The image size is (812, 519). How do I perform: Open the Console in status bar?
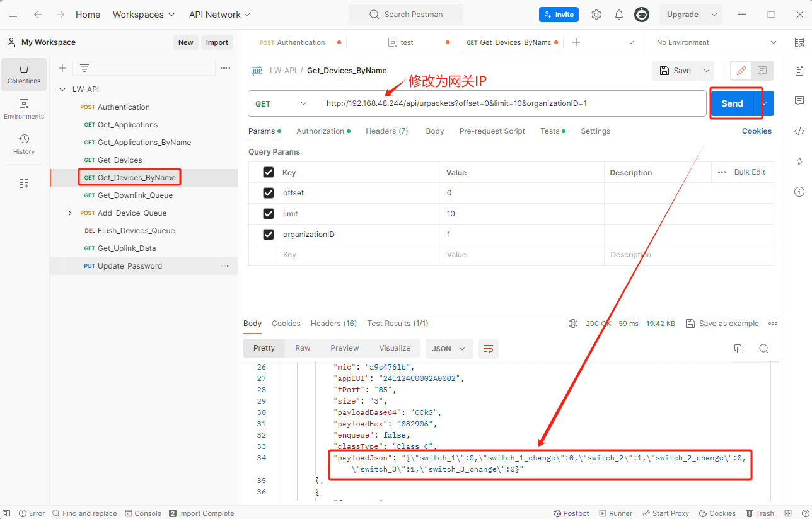(143, 513)
